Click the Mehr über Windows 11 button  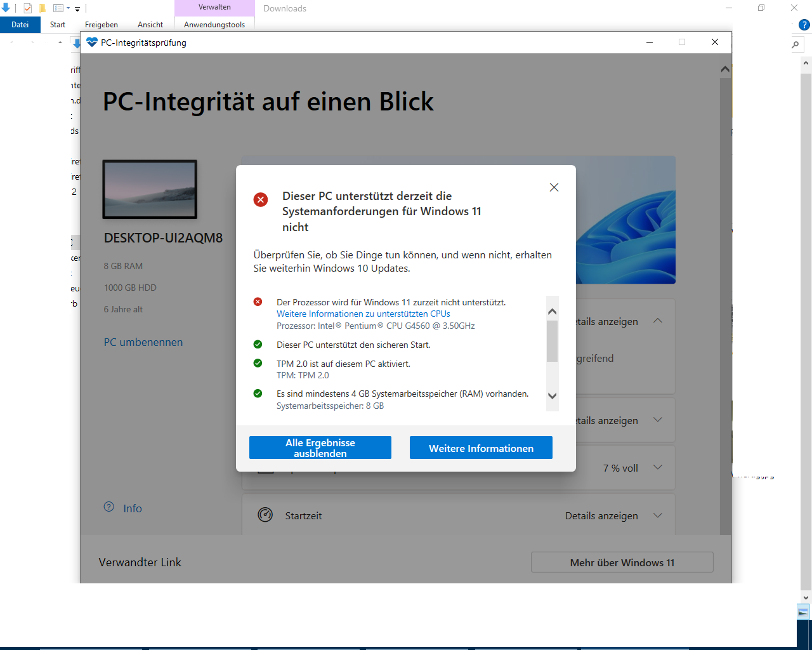622,562
